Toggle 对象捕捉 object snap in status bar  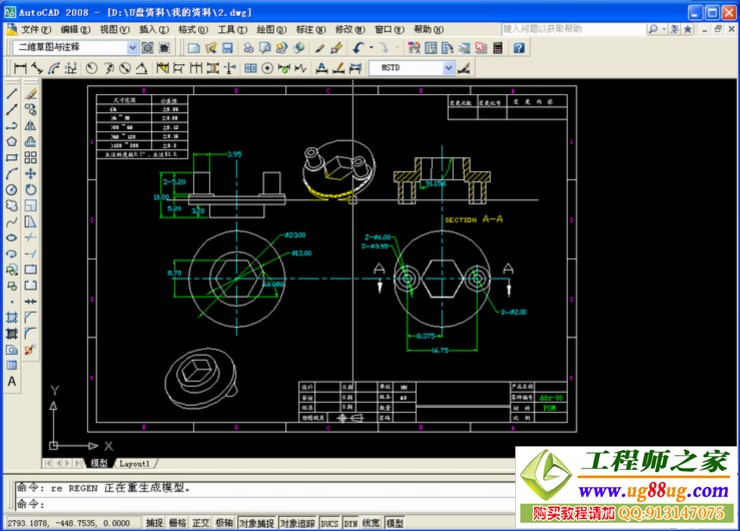coord(257,523)
